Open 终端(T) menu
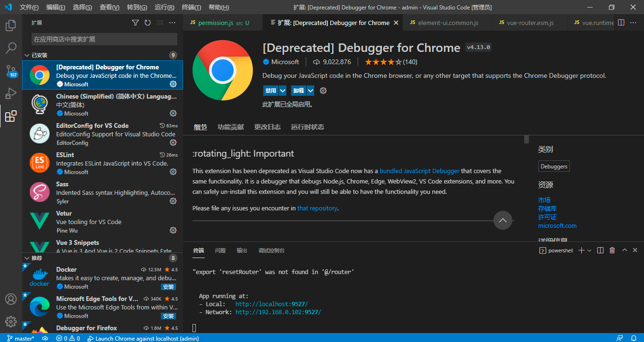The height and width of the screenshot is (342, 644). [191, 7]
